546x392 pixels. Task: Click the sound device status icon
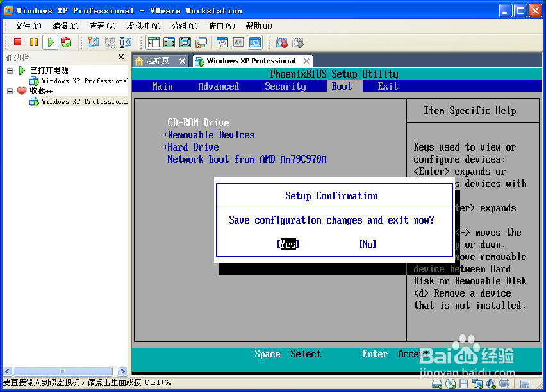[x=490, y=384]
